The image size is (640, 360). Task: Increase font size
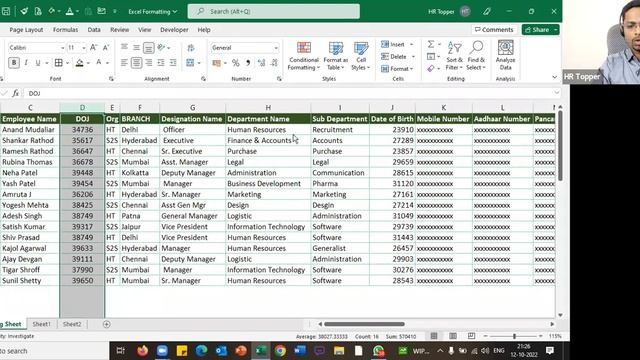93,48
